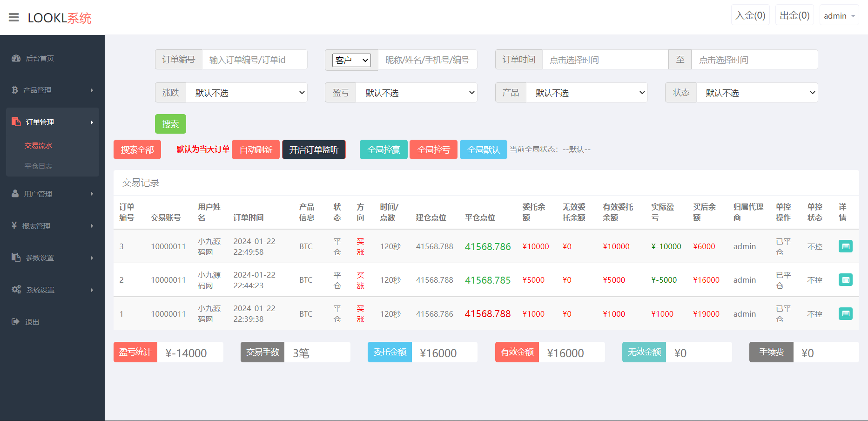Focus the 昵称/姓名/手机号/编号 input field
The height and width of the screenshot is (421, 868).
click(x=427, y=60)
